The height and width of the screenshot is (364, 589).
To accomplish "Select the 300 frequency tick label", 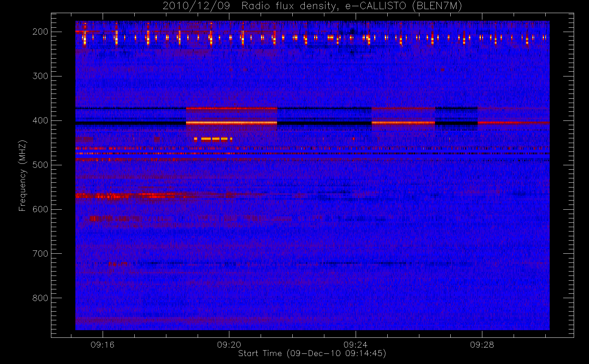I will click(x=40, y=76).
